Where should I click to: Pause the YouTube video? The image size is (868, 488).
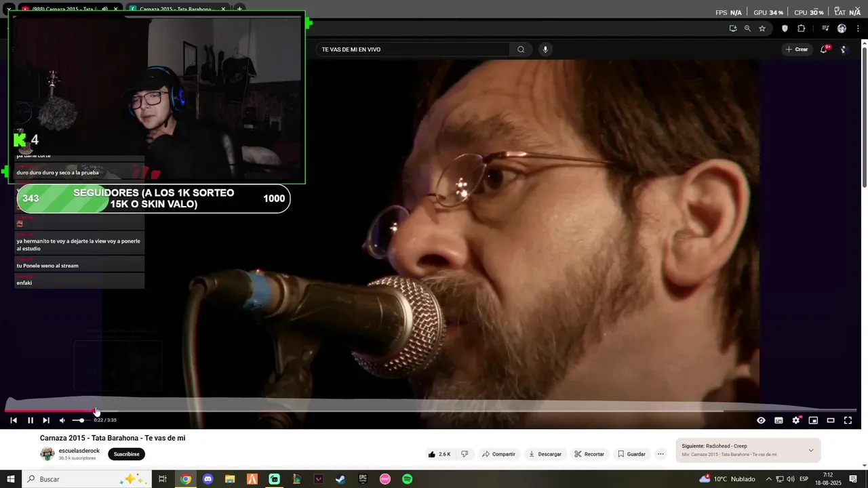[x=31, y=420]
